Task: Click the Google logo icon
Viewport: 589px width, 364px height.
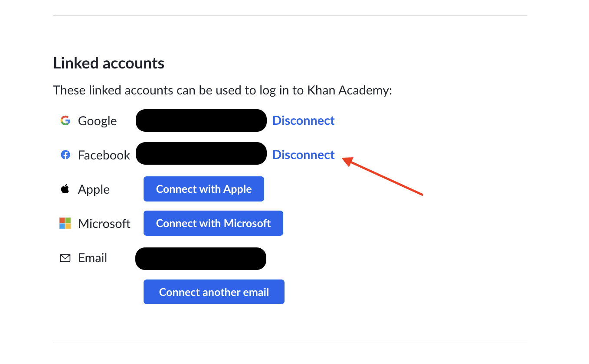Action: [x=65, y=120]
